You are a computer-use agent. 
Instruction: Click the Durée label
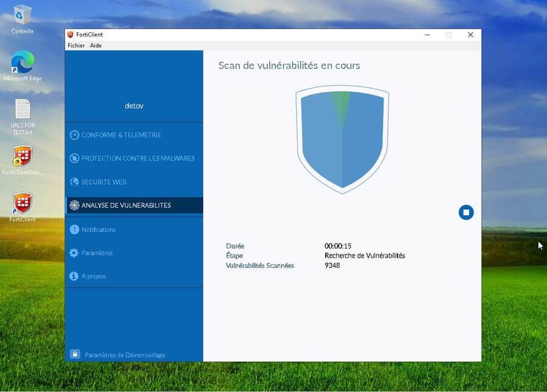235,246
